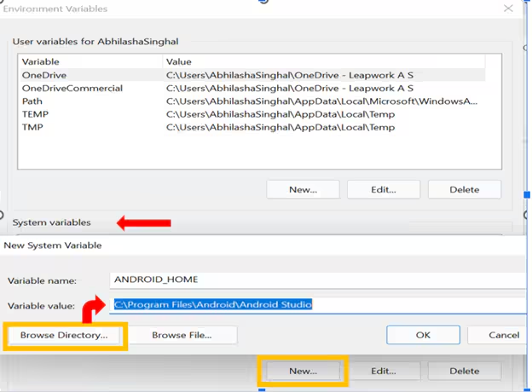Viewport: 532px width, 392px height.
Task: Click New in the system variables section
Action: [x=303, y=371]
